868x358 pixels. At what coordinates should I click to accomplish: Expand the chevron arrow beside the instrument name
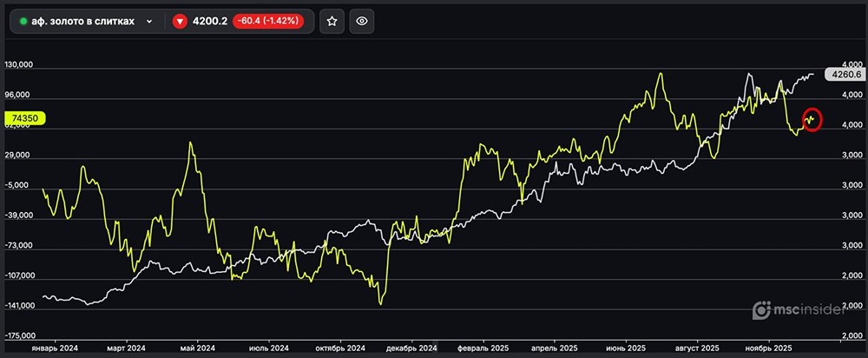[x=150, y=22]
